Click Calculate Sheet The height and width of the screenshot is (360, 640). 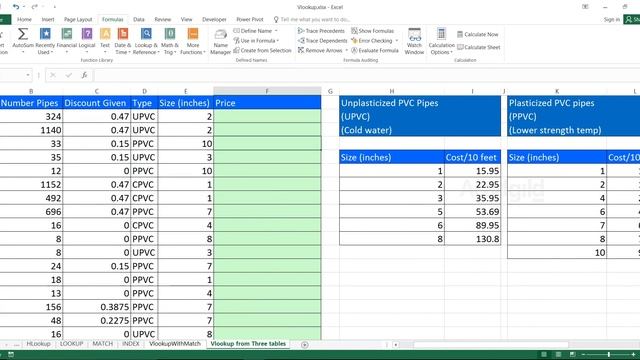click(x=478, y=47)
